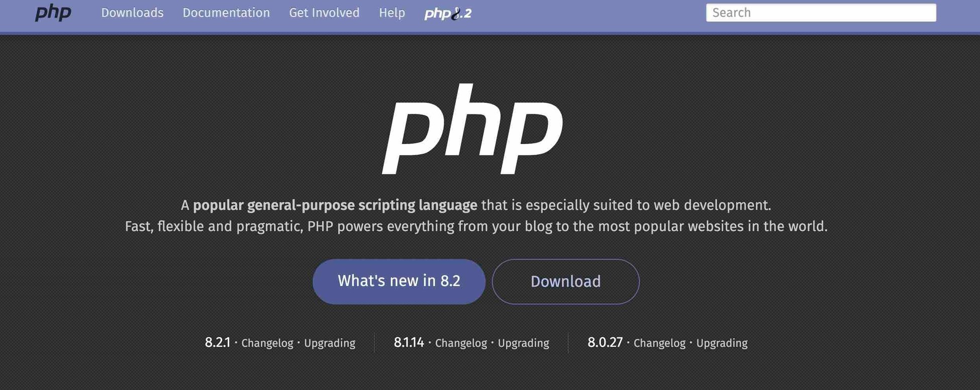Open the Downloads page

pos(132,13)
